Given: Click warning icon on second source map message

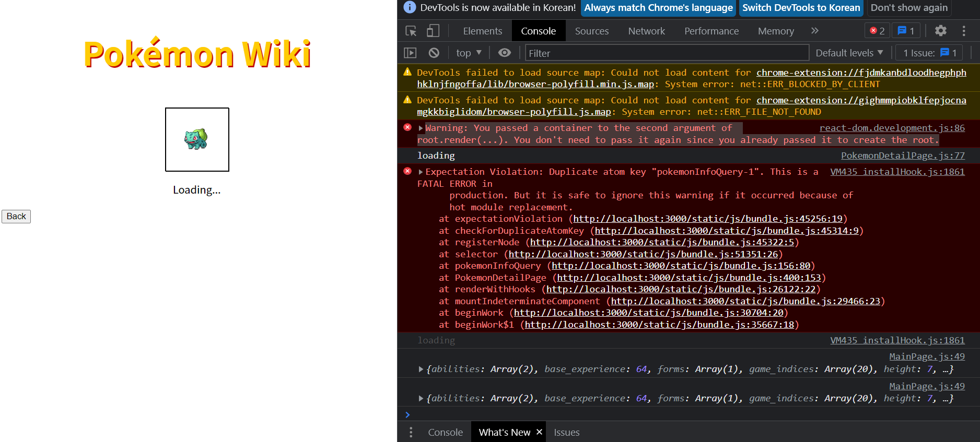Looking at the screenshot, I should pos(407,100).
